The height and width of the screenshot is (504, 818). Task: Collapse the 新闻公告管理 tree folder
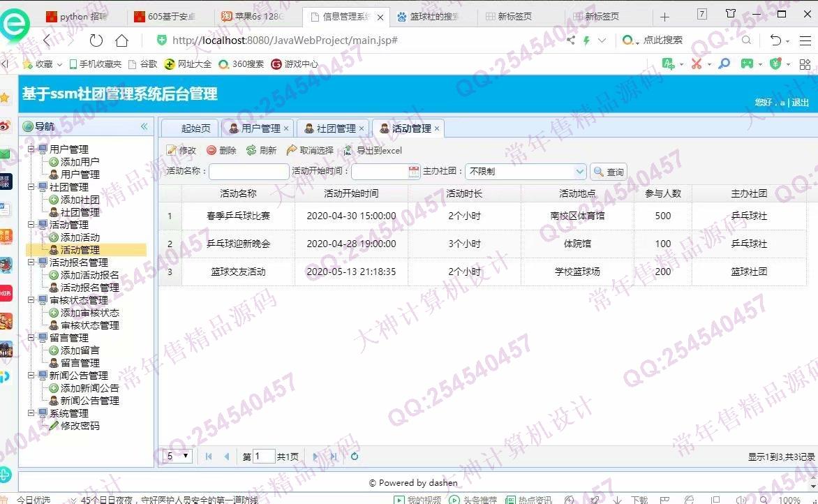(31, 375)
